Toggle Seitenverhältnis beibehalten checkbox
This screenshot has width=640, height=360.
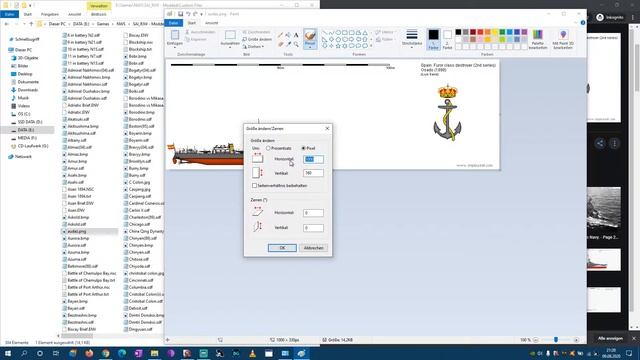point(255,186)
